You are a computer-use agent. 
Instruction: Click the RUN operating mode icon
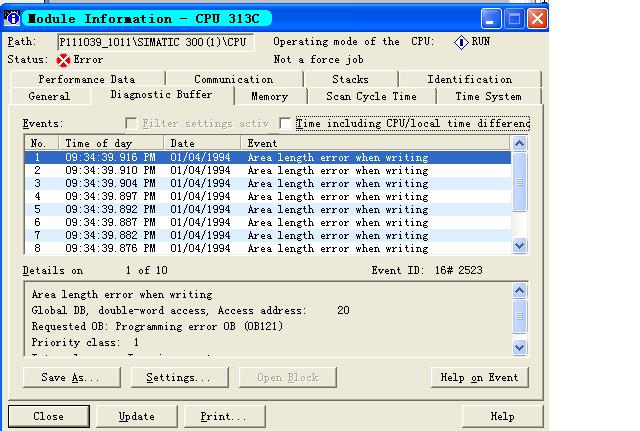461,42
